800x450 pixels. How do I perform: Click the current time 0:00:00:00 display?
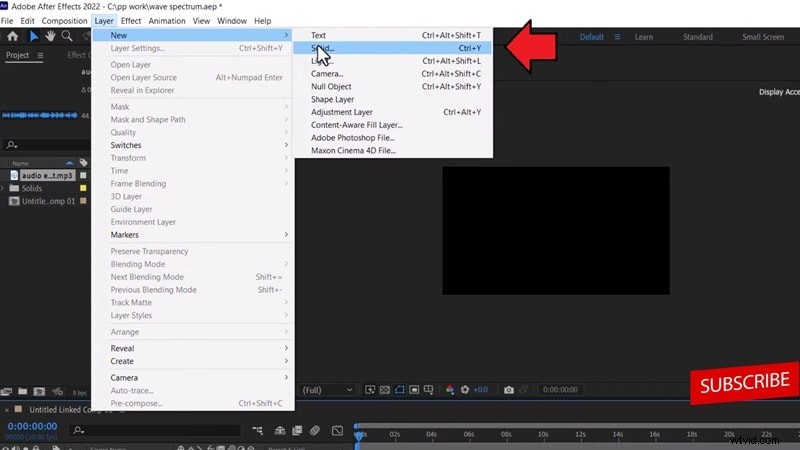[x=32, y=426]
